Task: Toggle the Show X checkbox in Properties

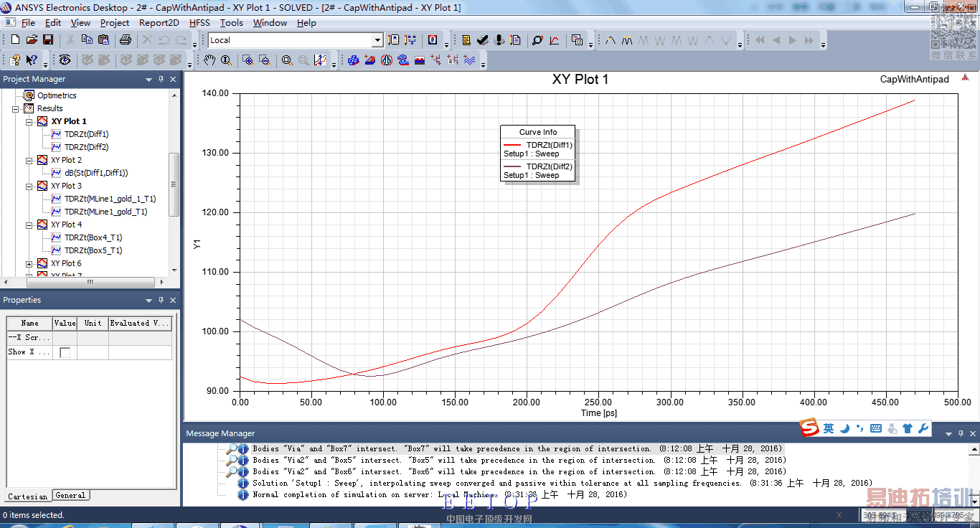Action: 65,352
